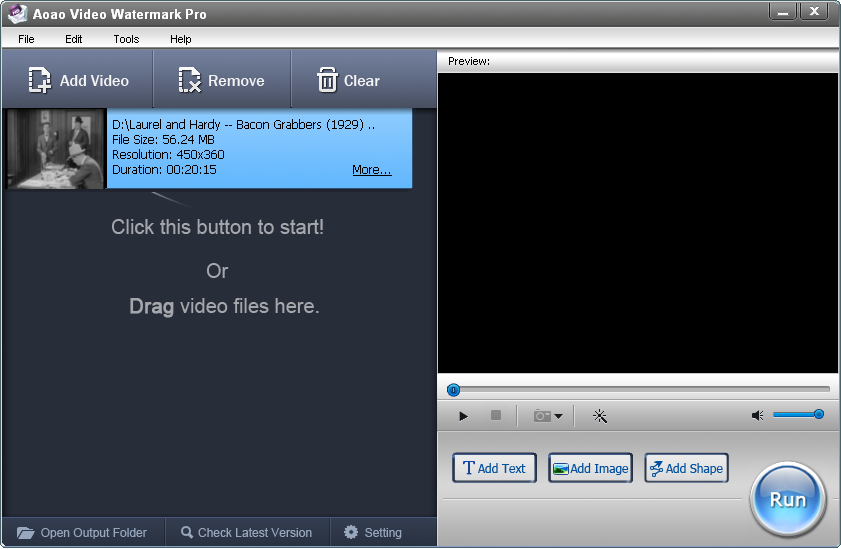Click the More... link for video details

coord(371,170)
